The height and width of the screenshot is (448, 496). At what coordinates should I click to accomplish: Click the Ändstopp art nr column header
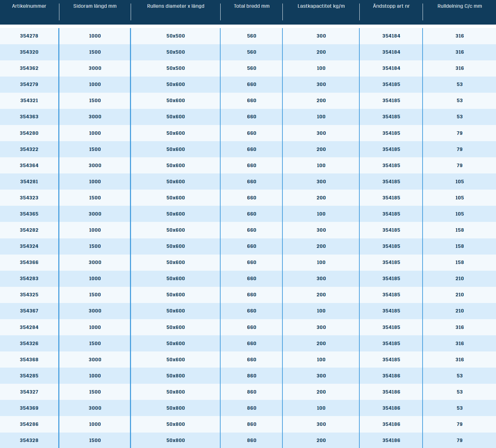point(391,6)
